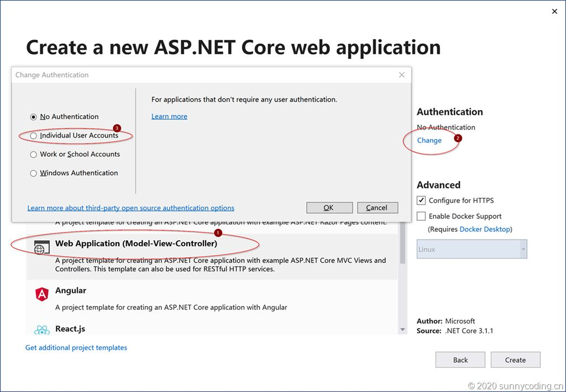
Task: Close the Change Authentication dialog
Action: pyautogui.click(x=402, y=75)
